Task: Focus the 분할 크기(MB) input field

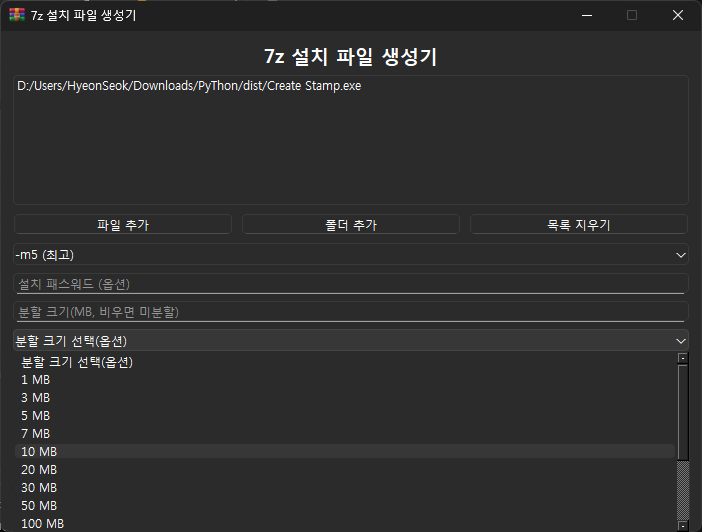Action: pyautogui.click(x=351, y=312)
